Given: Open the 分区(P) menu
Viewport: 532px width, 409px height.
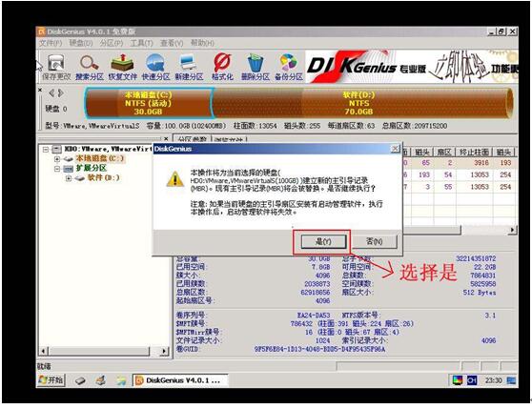Looking at the screenshot, I should click(x=112, y=43).
